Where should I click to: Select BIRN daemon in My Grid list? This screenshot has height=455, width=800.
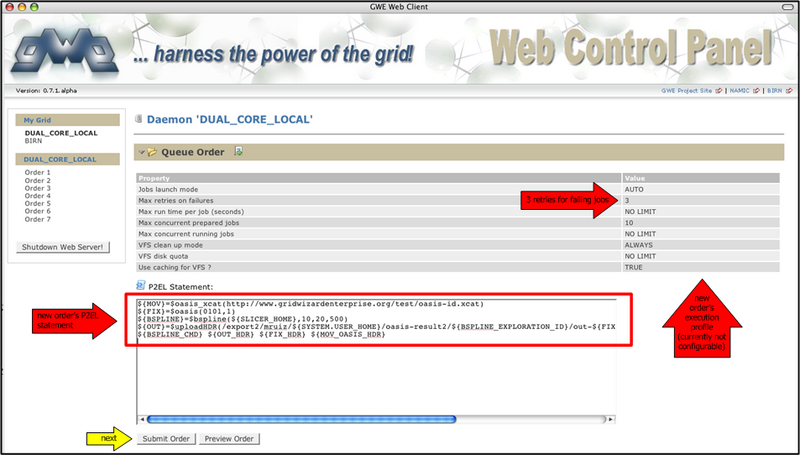[x=34, y=142]
